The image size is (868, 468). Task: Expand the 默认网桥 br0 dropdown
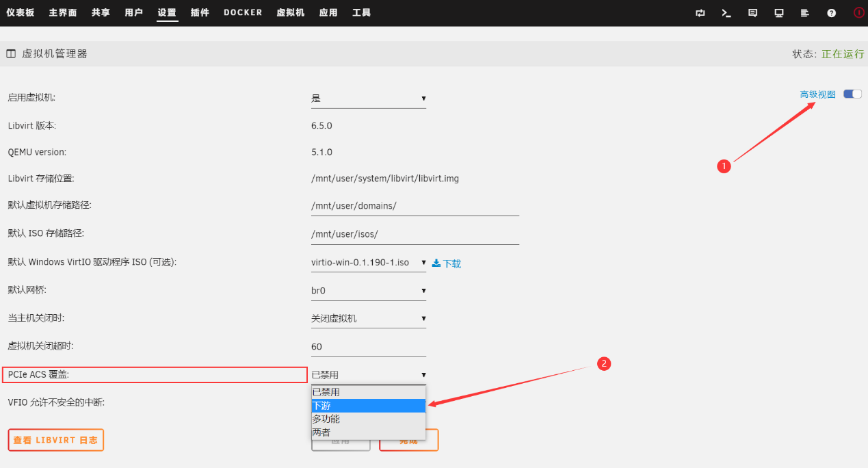[x=368, y=291]
